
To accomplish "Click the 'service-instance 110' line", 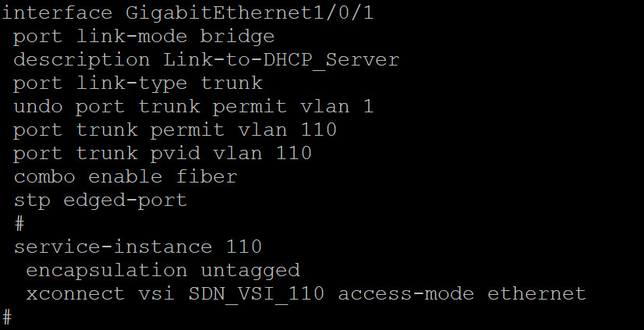I will point(137,247).
